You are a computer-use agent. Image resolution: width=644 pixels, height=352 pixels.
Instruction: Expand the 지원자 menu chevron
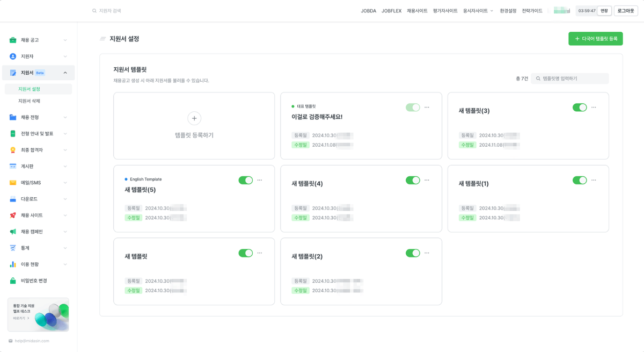point(65,56)
